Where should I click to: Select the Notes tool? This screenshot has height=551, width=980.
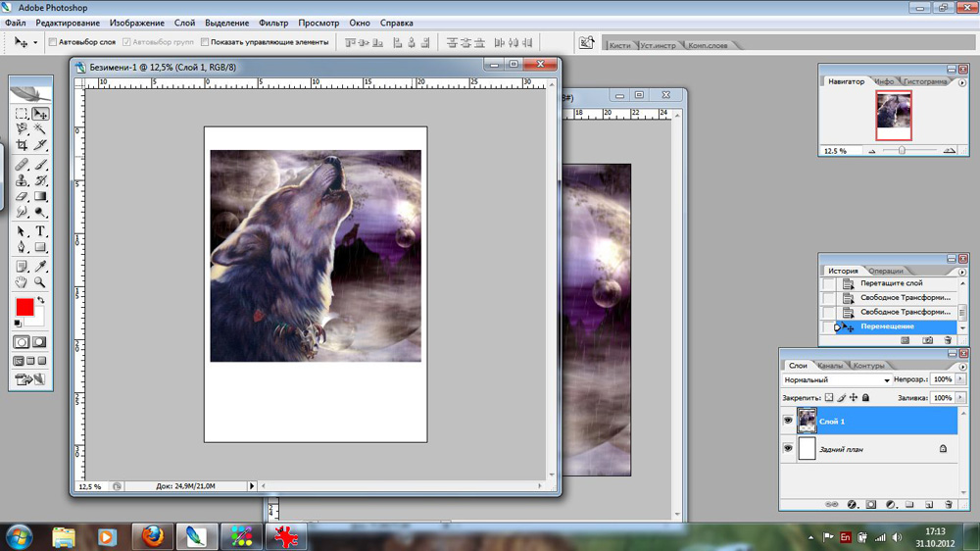22,267
